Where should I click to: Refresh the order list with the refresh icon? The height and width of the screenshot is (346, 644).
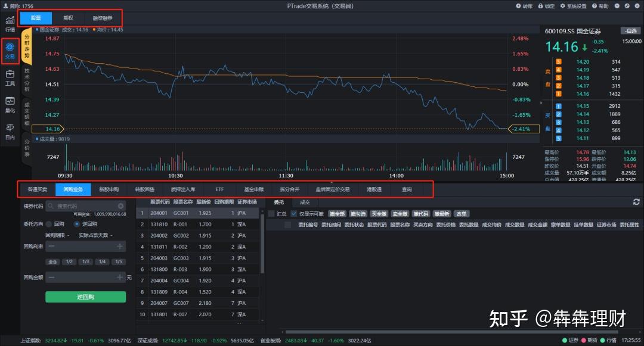(636, 201)
